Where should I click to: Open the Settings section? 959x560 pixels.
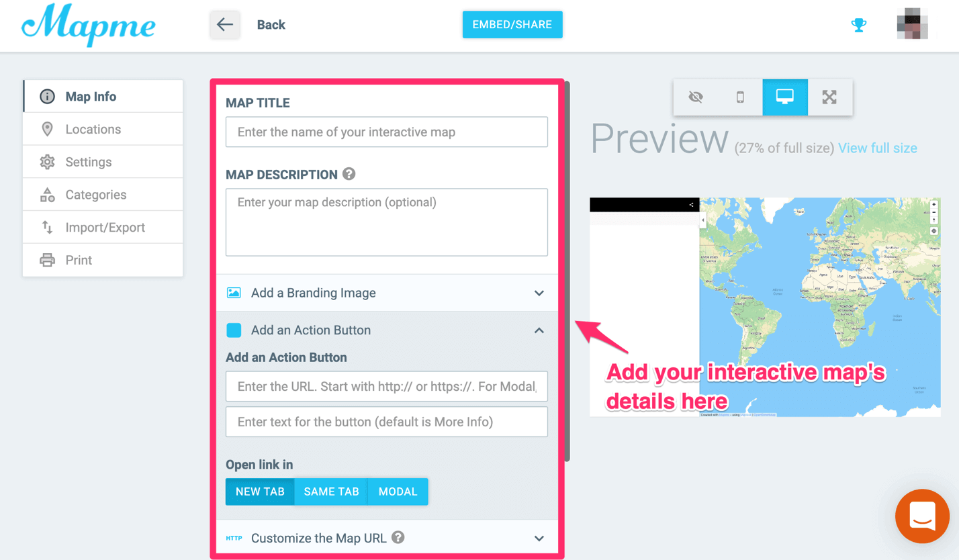click(103, 162)
